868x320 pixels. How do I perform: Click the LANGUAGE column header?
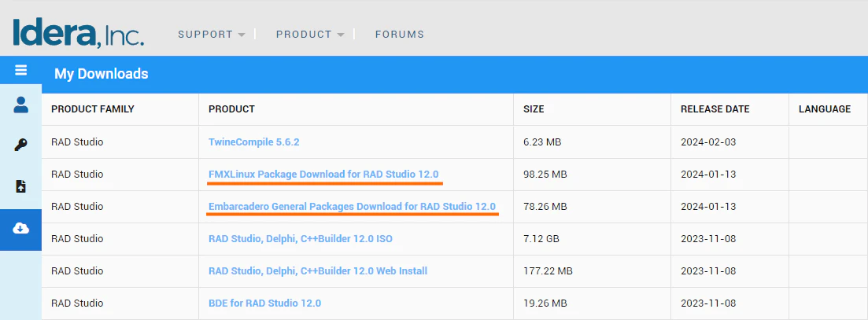tap(825, 109)
